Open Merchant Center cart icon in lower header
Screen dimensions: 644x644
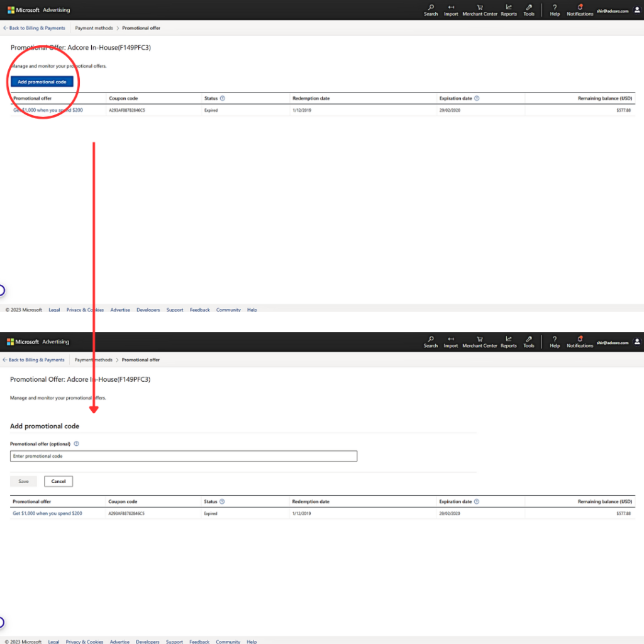click(480, 340)
